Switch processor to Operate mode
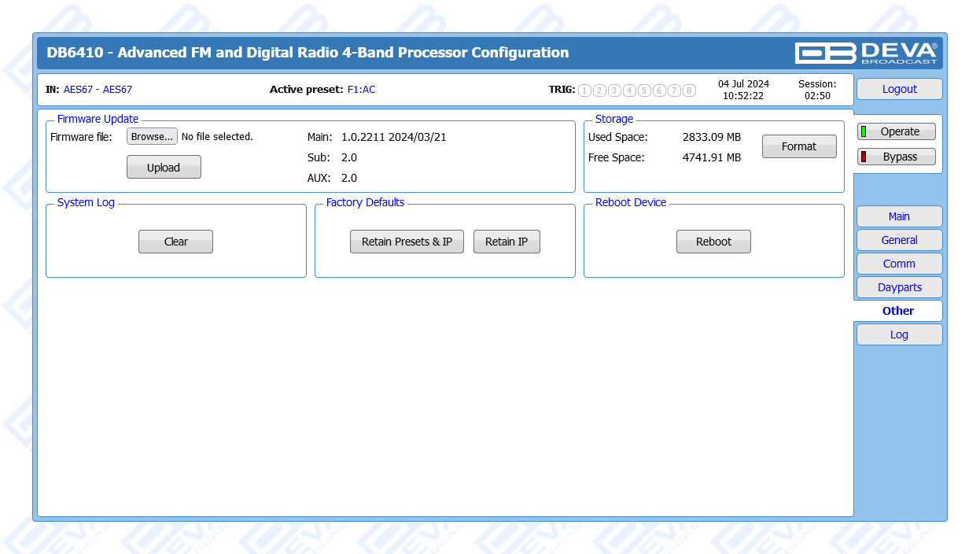 [x=897, y=132]
